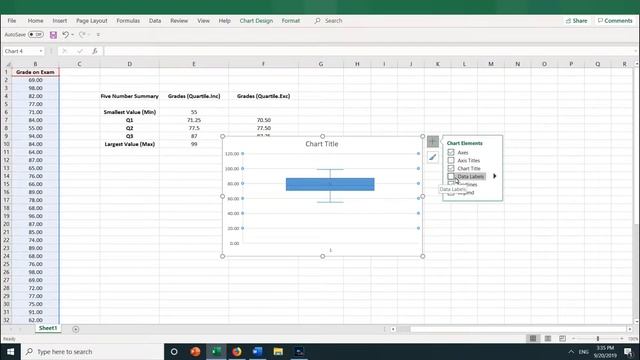
Task: Click the zoom out minus button
Action: [x=573, y=338]
